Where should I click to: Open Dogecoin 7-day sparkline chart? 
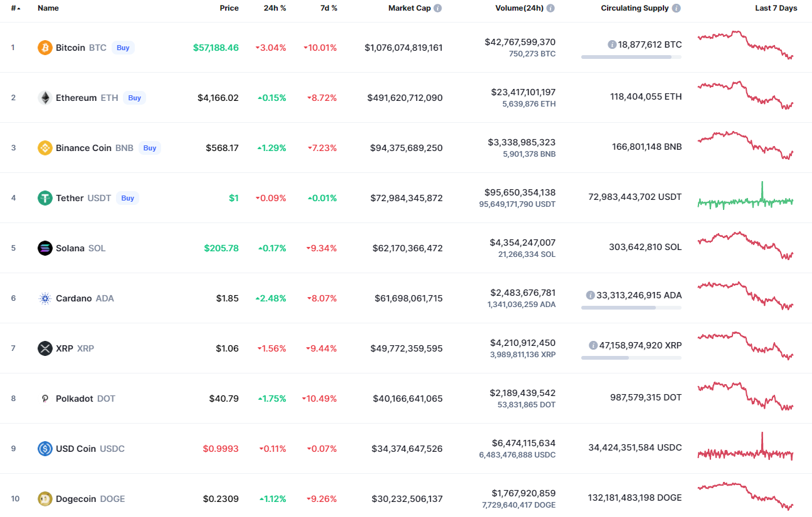coord(746,496)
